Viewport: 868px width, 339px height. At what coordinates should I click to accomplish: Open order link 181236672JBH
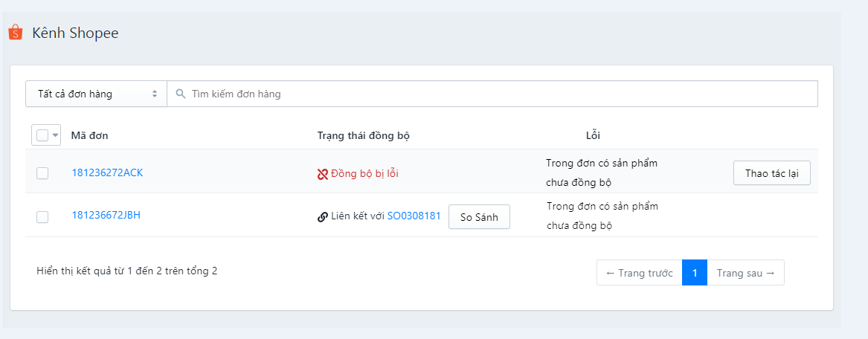(106, 215)
